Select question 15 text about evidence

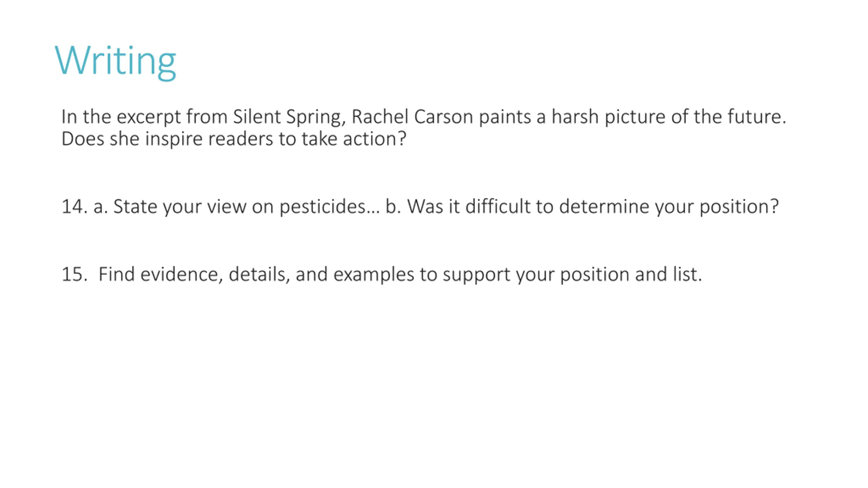coord(381,274)
